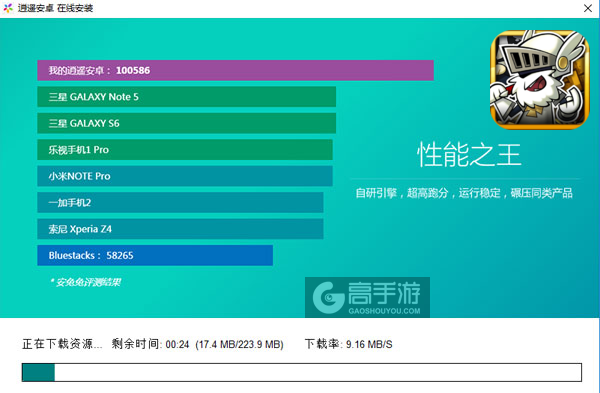Viewport: 600px width, 393px height.
Task: Click the knight game app icon
Action: (x=540, y=80)
